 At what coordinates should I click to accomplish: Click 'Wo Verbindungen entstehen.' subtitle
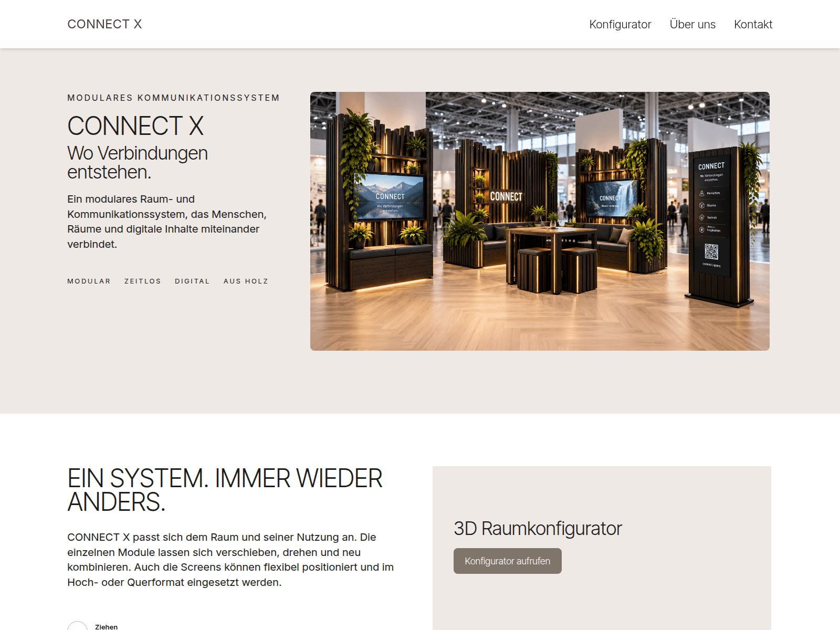click(138, 162)
